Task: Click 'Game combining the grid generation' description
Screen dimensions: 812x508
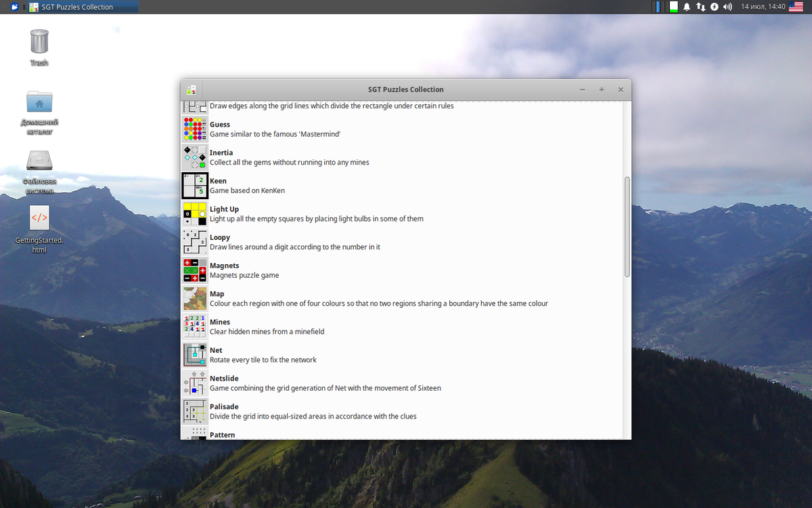Action: (325, 388)
